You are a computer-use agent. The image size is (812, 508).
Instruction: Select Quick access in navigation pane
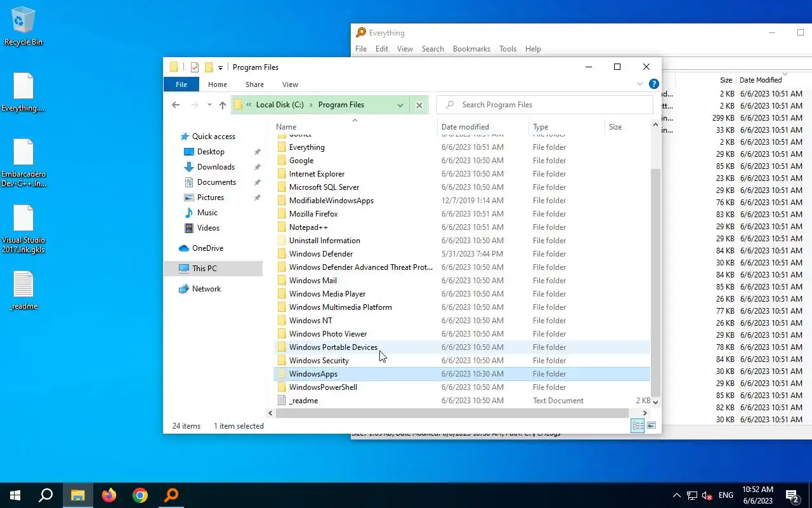[213, 137]
